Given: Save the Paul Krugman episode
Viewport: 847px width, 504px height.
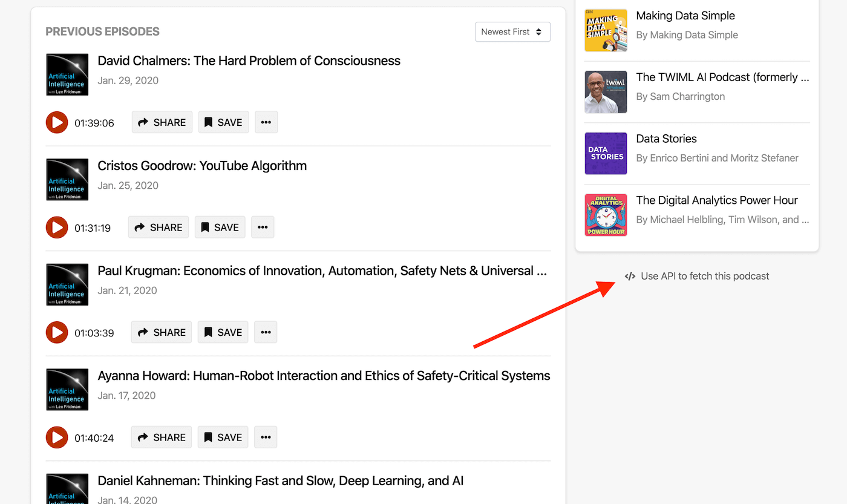Looking at the screenshot, I should [223, 332].
